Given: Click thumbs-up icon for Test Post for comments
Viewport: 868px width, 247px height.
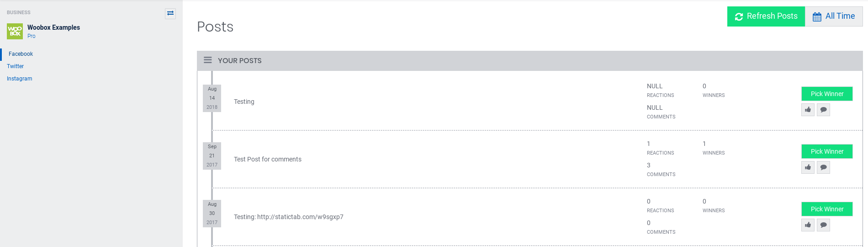Looking at the screenshot, I should pyautogui.click(x=808, y=167).
